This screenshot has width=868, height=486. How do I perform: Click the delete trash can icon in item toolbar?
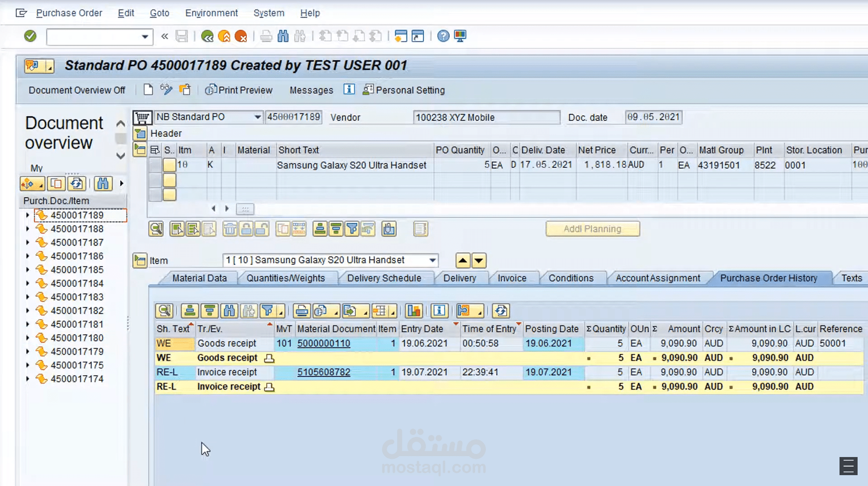click(230, 229)
